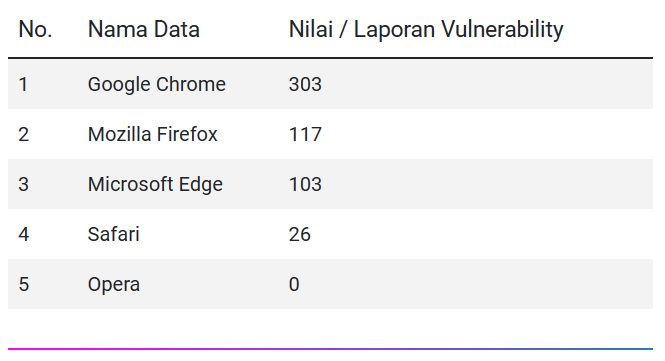665x361 pixels.
Task: Click the "No." column header
Action: 35,30
